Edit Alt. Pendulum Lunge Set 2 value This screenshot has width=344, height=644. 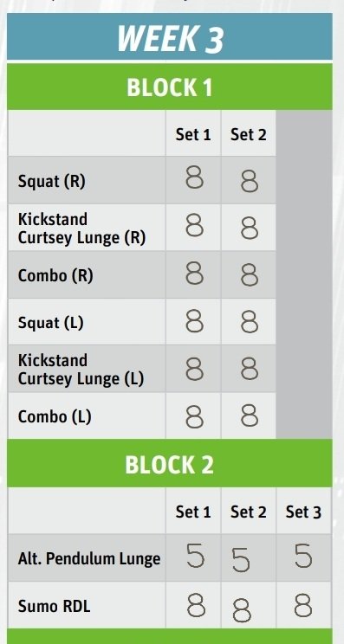click(249, 557)
